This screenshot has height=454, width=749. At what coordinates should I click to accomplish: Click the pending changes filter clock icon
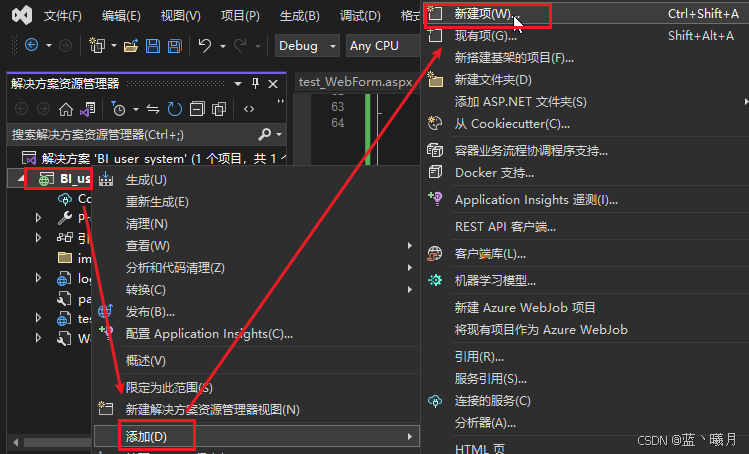click(x=118, y=109)
